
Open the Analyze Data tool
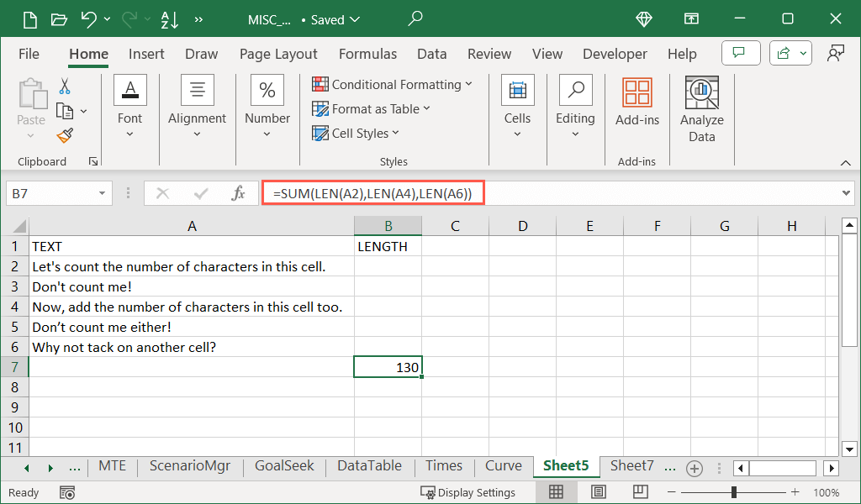coord(701,110)
